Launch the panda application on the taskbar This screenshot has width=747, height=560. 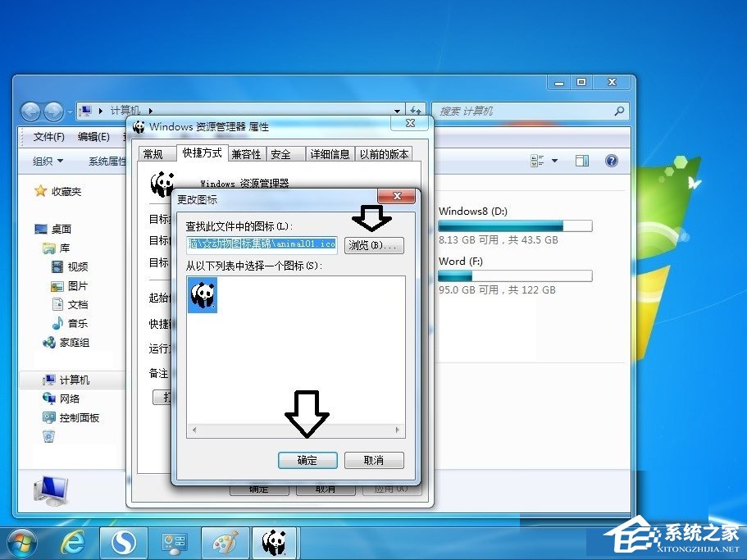click(274, 542)
